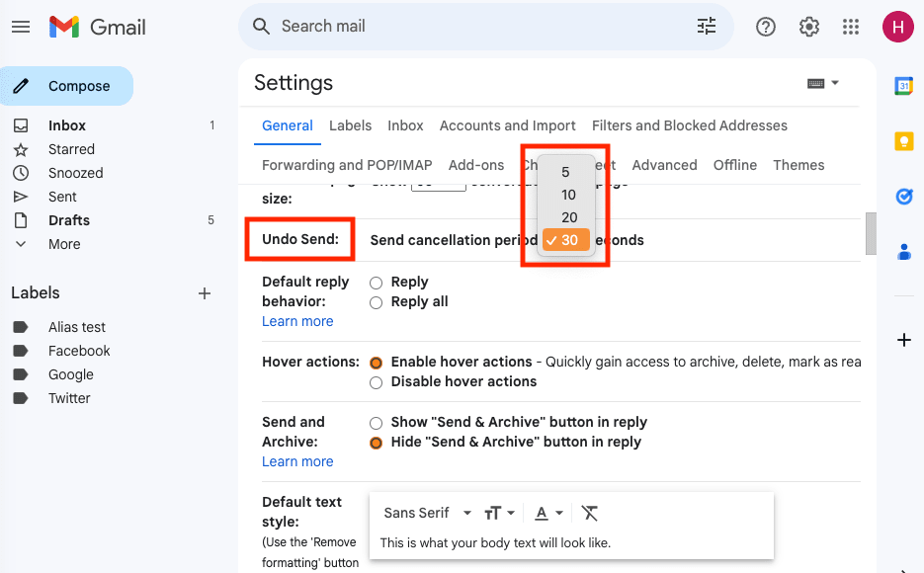Image resolution: width=924 pixels, height=573 pixels.
Task: Click Learn more under Send and Archive
Action: 297,461
